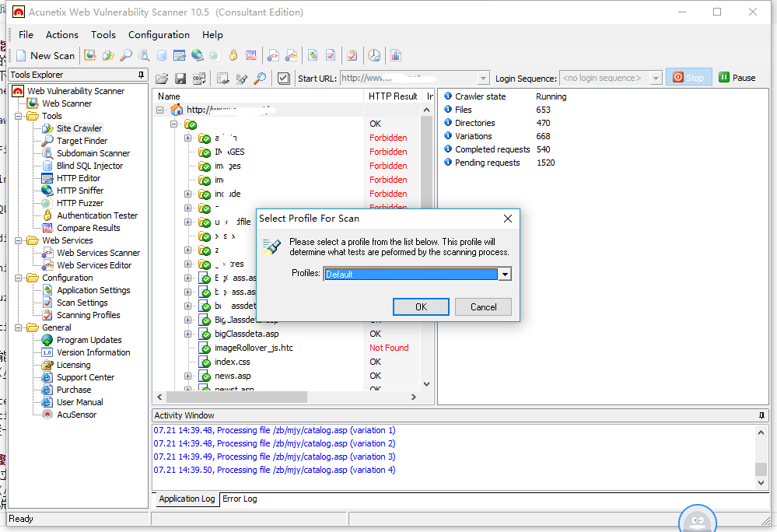
Task: Select imageRollover_js.htc in site tree
Action: (x=254, y=348)
